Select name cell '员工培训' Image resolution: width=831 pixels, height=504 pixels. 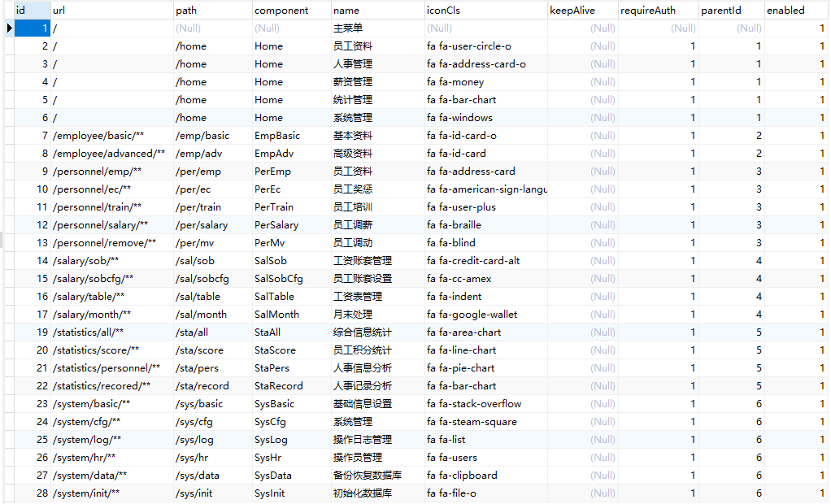click(x=378, y=207)
